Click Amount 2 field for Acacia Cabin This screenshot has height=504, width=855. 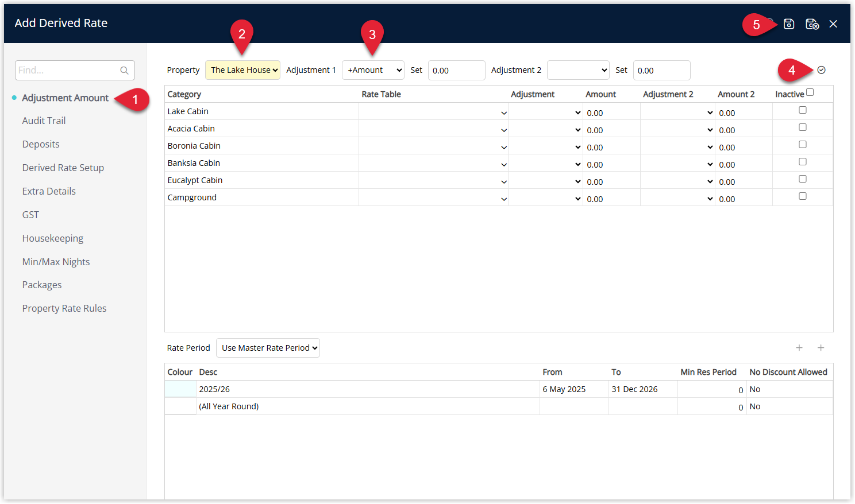click(744, 130)
